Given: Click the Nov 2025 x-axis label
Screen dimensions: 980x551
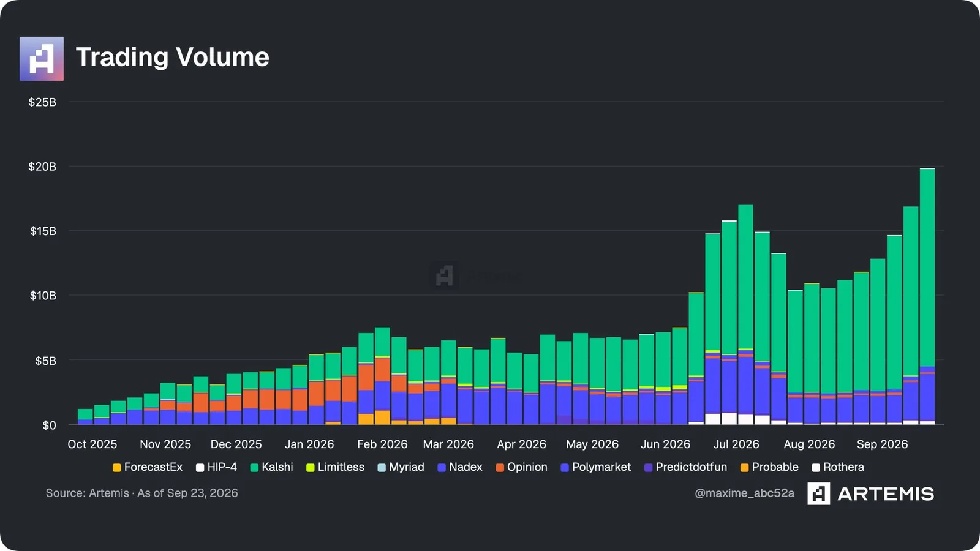Looking at the screenshot, I should pyautogui.click(x=165, y=444).
